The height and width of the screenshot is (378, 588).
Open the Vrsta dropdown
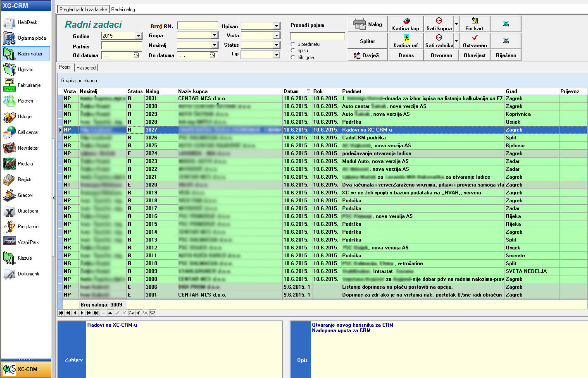tap(277, 36)
